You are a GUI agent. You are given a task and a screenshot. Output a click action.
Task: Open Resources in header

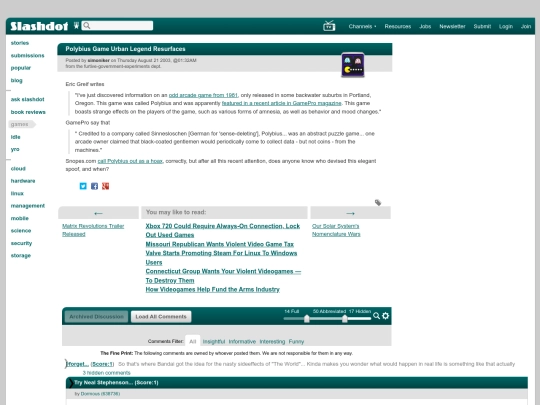pyautogui.click(x=398, y=26)
